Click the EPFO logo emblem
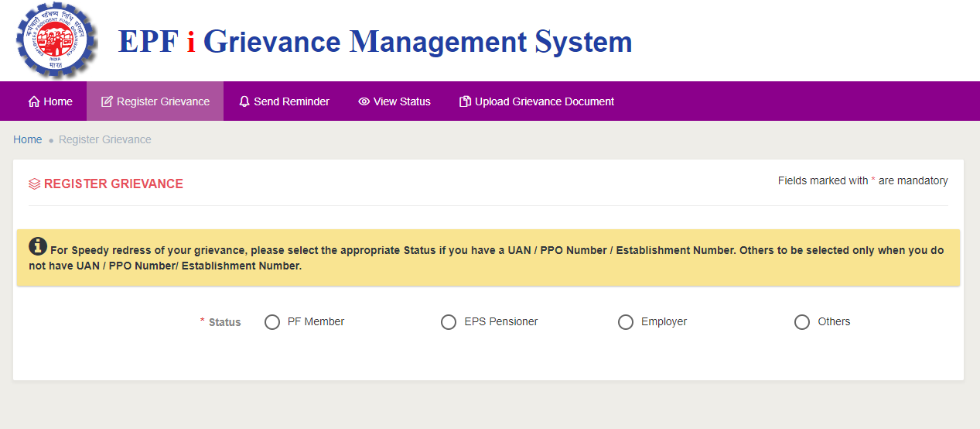Viewport: 980px width, 429px height. coord(57,40)
